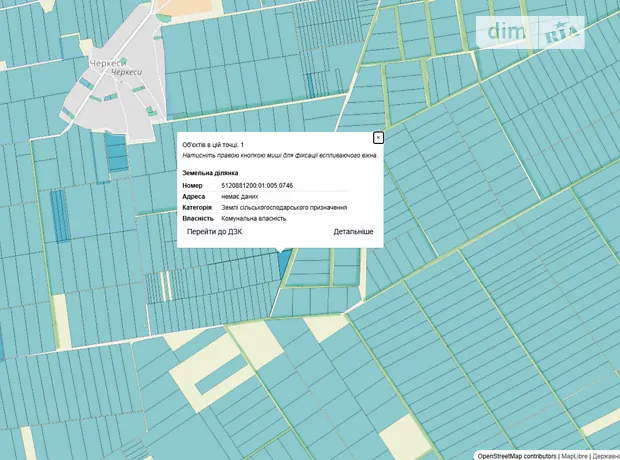Viewport: 620px width, 460px height.
Task: Click the 'Адреса' row label in popup
Action: [x=193, y=197]
